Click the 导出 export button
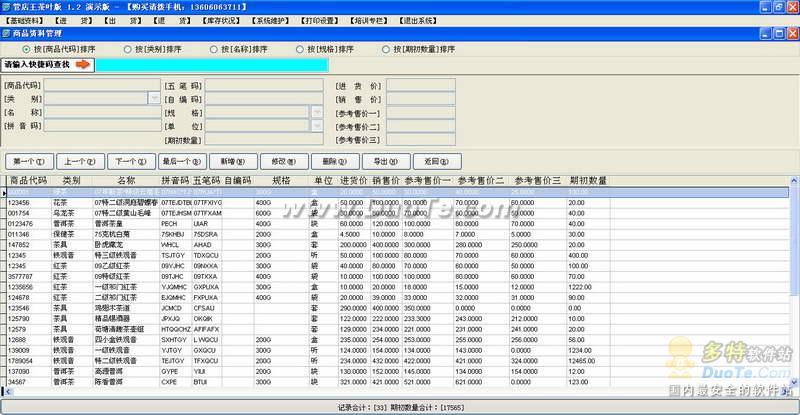Image resolution: width=800 pixels, height=415 pixels. 379,160
